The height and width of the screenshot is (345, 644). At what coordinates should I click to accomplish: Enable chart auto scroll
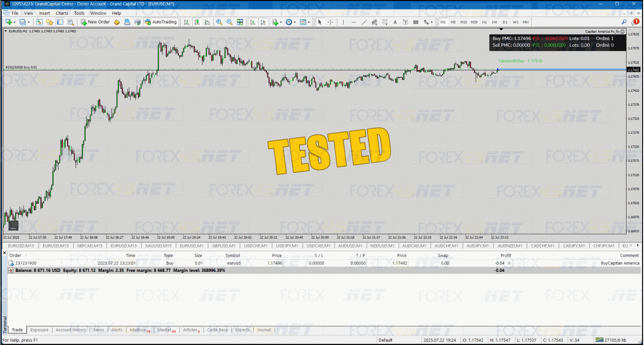[x=253, y=22]
